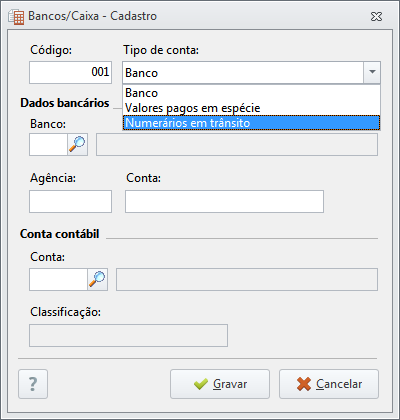Save the record with Gravar
This screenshot has width=400, height=420.
(220, 384)
